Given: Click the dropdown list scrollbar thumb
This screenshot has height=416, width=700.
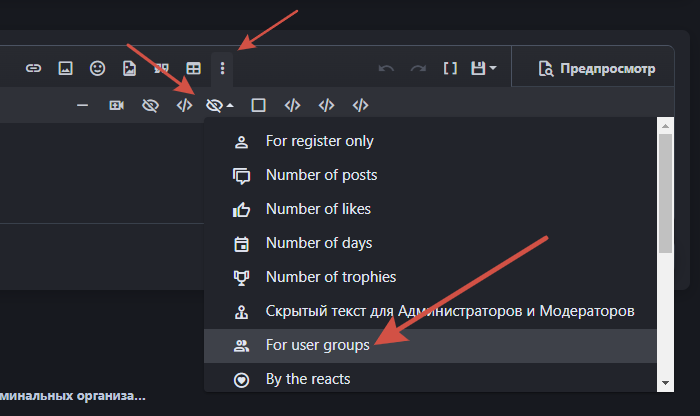Looking at the screenshot, I should coord(664,195).
